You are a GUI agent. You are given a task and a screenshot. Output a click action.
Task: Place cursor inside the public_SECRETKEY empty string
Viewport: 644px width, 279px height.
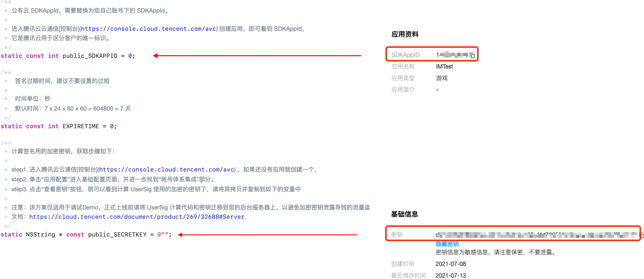(165, 234)
